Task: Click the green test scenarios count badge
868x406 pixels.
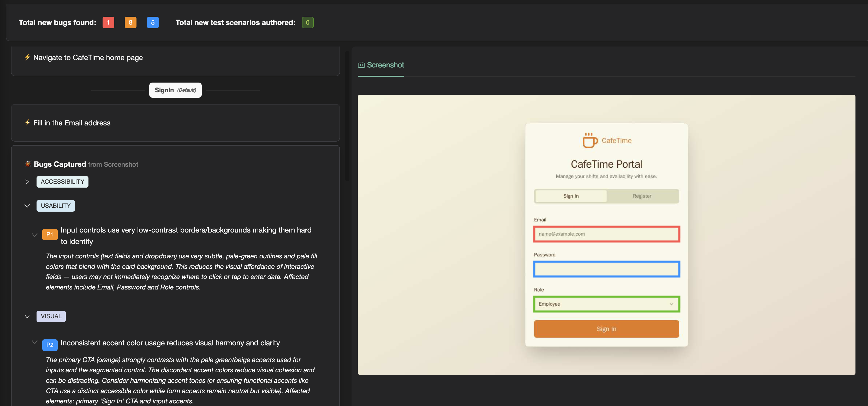Action: tap(307, 22)
